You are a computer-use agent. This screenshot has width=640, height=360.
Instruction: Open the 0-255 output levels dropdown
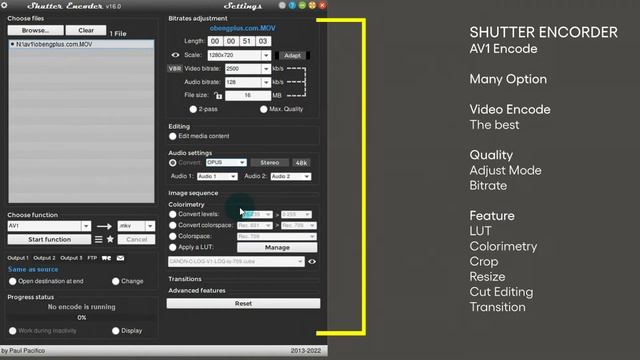[296, 214]
